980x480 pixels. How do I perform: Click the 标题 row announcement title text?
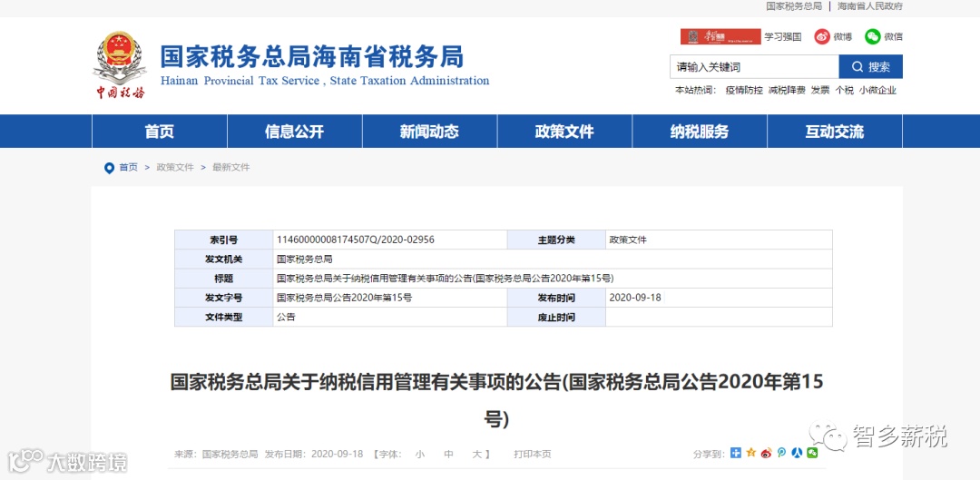445,279
